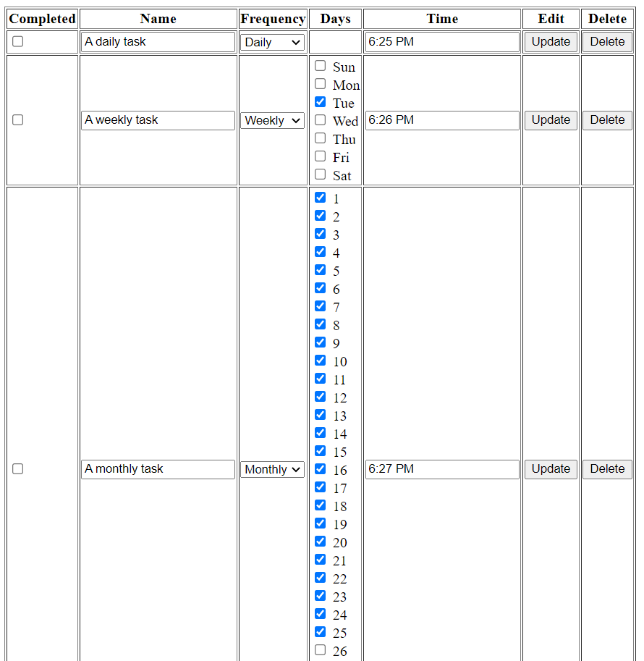Delete 'A weekly task'
The width and height of the screenshot is (644, 661).
coord(606,120)
